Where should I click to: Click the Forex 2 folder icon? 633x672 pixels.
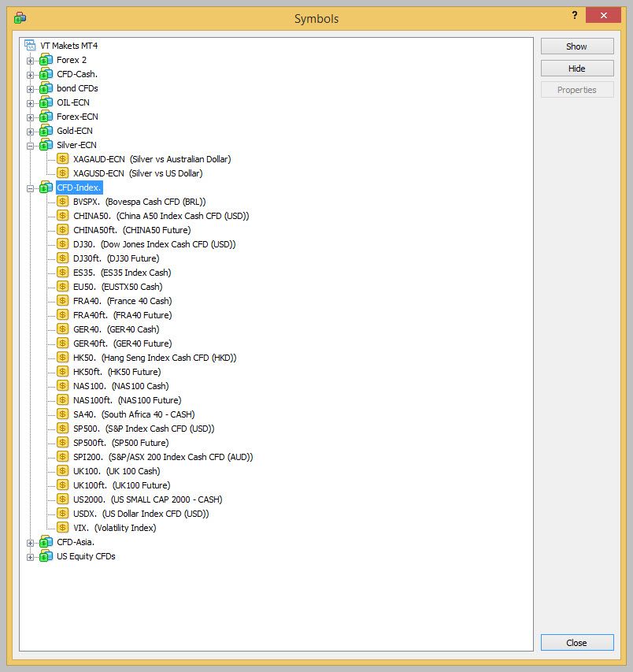[x=46, y=60]
